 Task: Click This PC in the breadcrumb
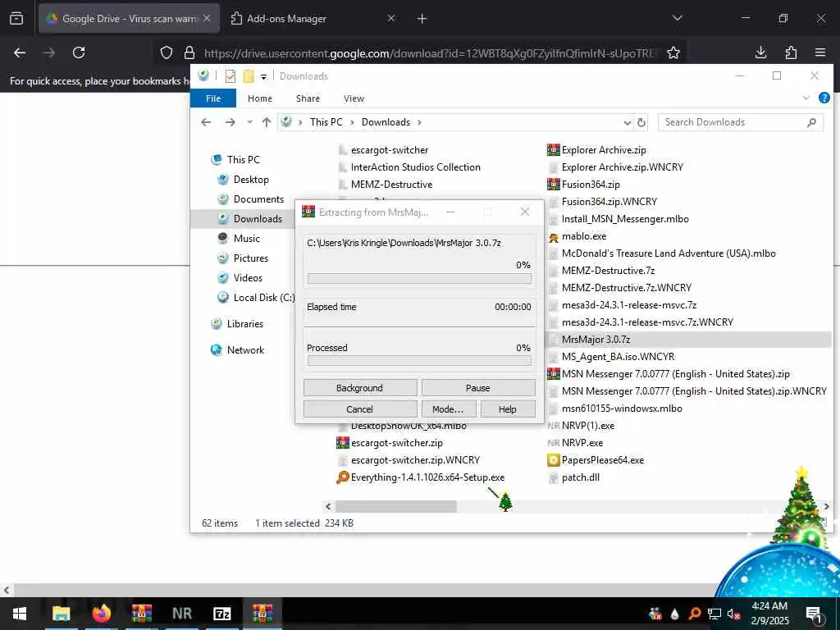pos(326,122)
